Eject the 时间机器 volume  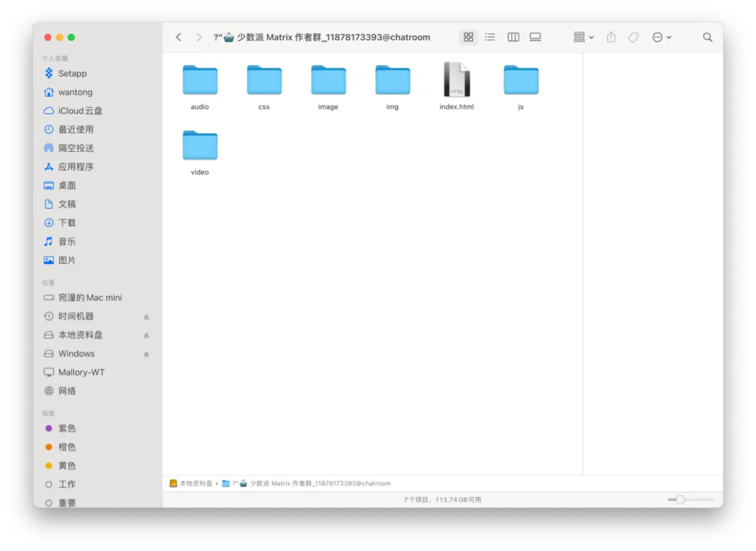(146, 316)
